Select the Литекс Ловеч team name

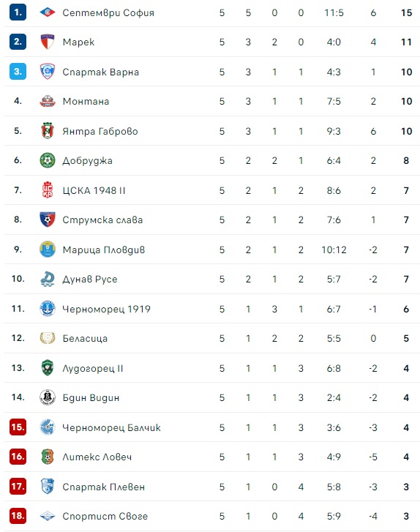(x=97, y=457)
